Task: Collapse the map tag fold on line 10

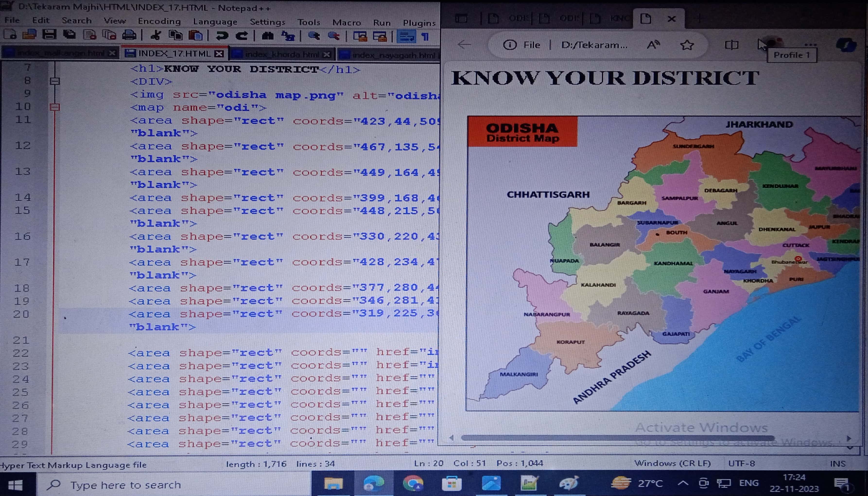Action: click(x=55, y=107)
